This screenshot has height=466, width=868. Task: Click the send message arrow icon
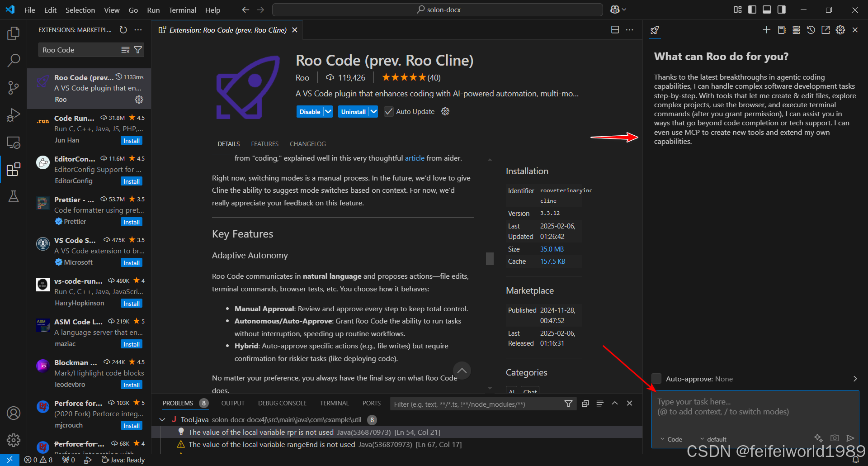[x=850, y=438]
